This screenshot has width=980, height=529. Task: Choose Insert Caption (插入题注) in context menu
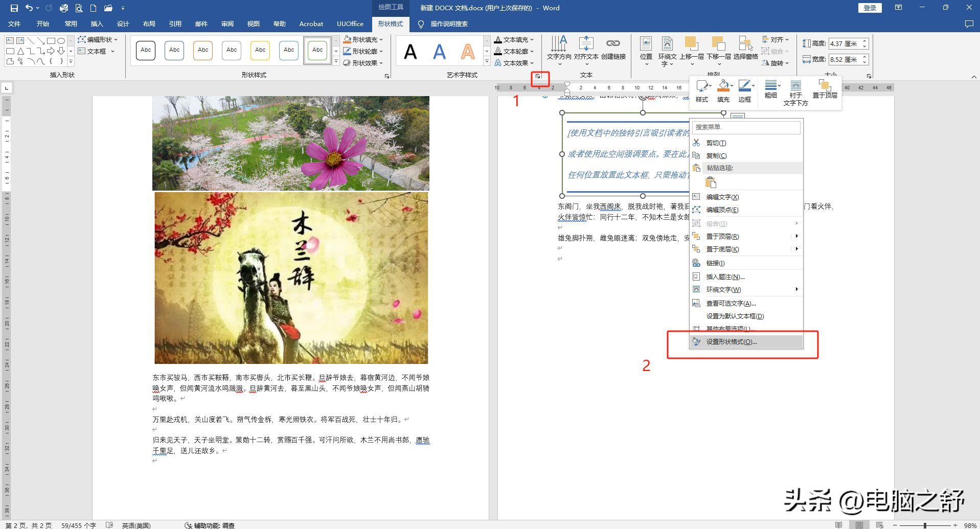pyautogui.click(x=746, y=277)
